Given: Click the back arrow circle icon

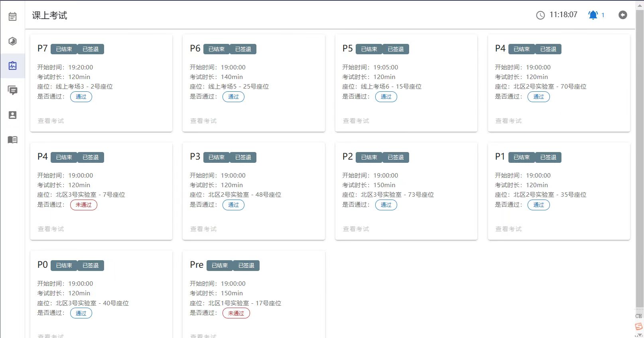Looking at the screenshot, I should tap(622, 15).
